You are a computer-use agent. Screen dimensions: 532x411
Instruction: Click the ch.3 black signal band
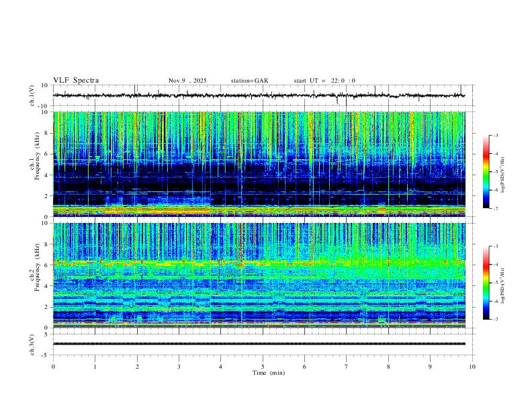tap(259, 344)
